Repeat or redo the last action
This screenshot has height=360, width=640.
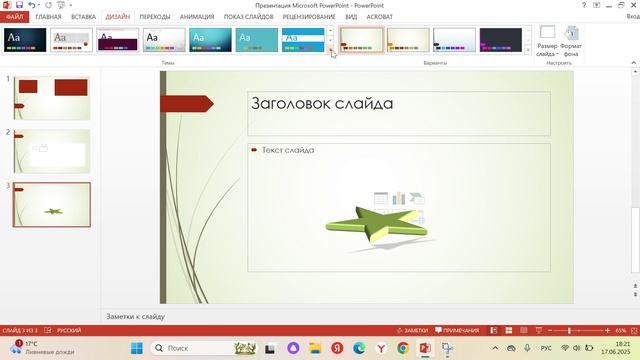[49, 5]
